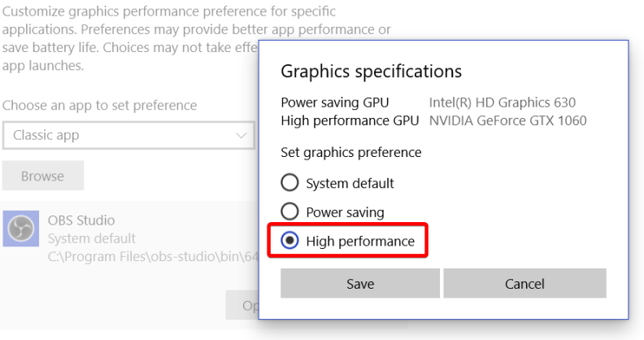Click the Power saving GPU label
Image resolution: width=644 pixels, height=340 pixels.
coord(334,102)
